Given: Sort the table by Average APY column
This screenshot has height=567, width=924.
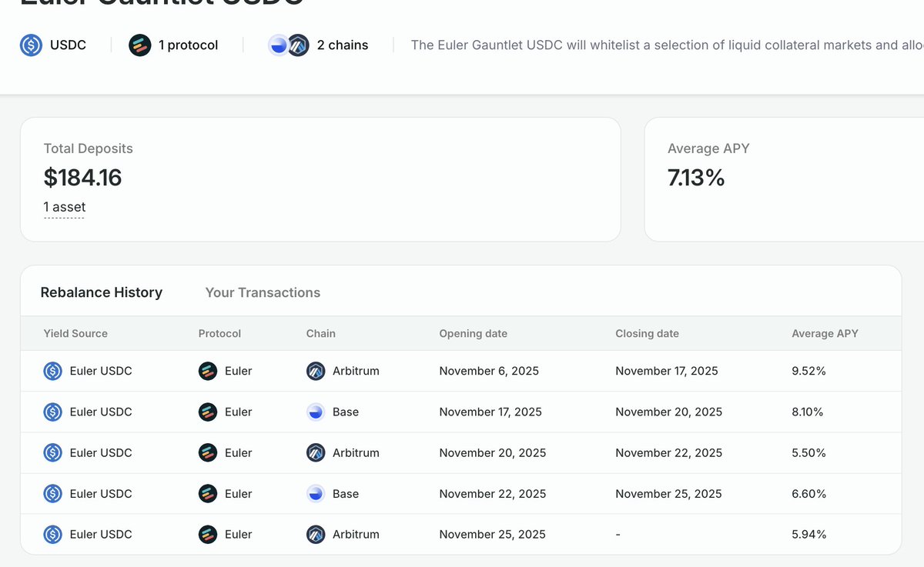Looking at the screenshot, I should (x=825, y=333).
